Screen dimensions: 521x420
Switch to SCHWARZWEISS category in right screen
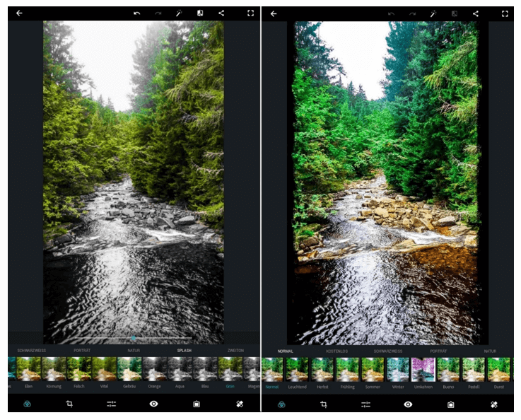pyautogui.click(x=388, y=351)
